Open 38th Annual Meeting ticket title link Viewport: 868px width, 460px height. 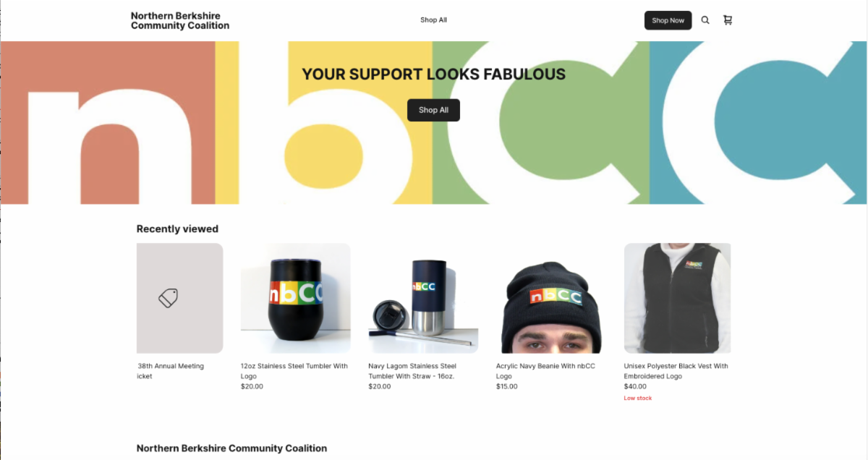click(x=171, y=371)
